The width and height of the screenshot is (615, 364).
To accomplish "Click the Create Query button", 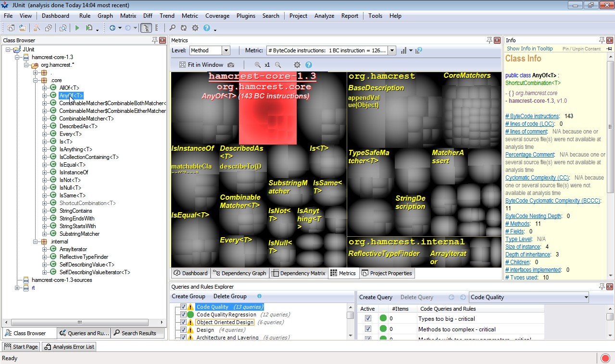I will pyautogui.click(x=376, y=297).
